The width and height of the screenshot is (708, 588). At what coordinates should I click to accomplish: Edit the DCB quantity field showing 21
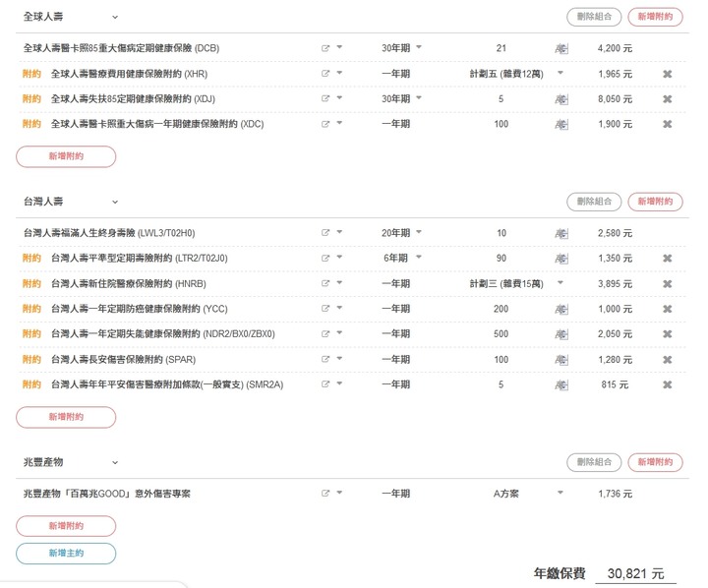coord(501,48)
